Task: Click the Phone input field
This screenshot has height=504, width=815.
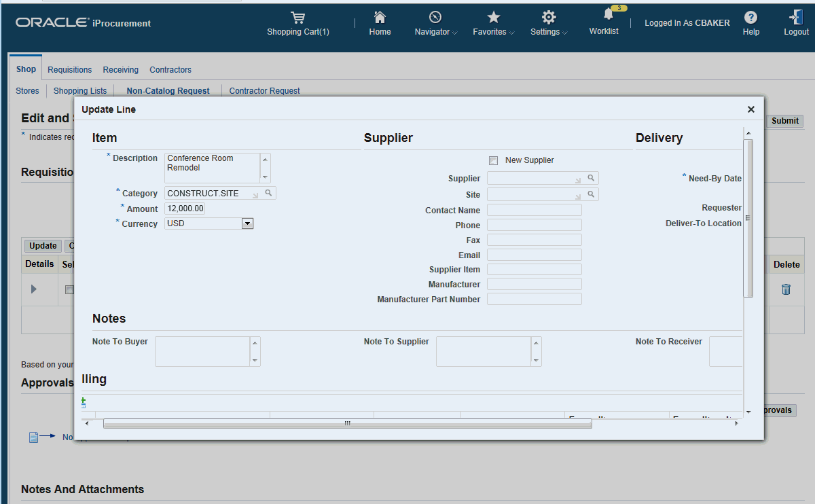Action: [x=535, y=225]
